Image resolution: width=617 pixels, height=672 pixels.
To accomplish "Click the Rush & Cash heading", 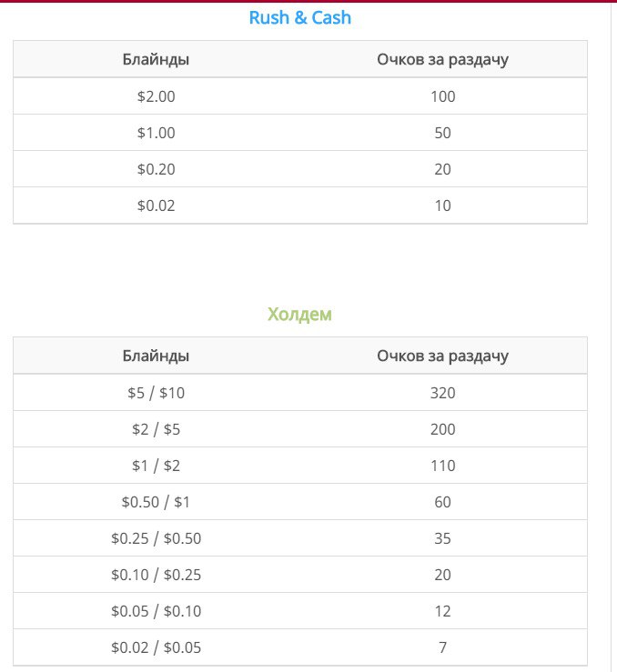I will click(299, 17).
